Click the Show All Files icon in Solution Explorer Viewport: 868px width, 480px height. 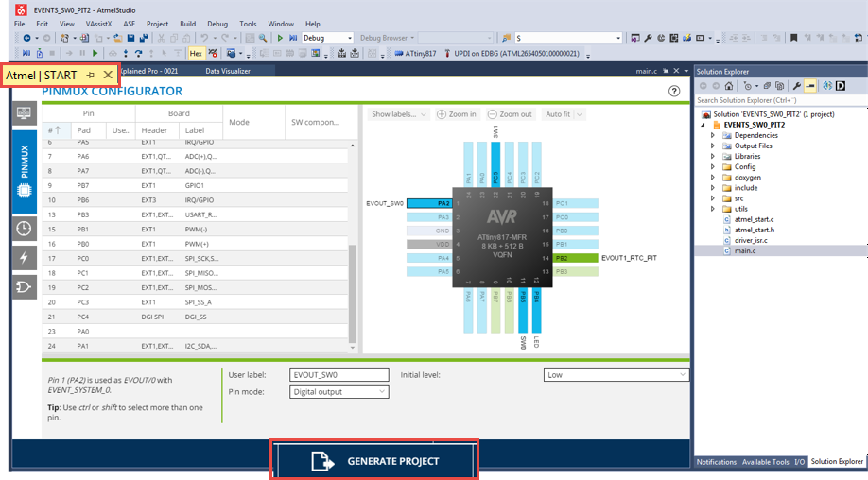tap(779, 86)
